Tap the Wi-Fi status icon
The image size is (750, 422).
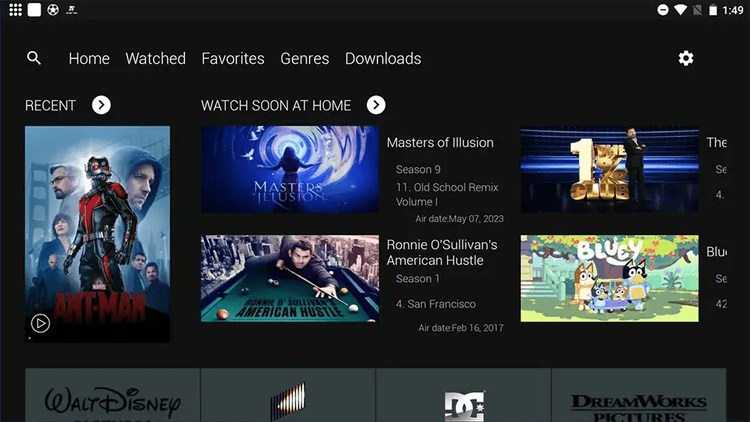680,10
